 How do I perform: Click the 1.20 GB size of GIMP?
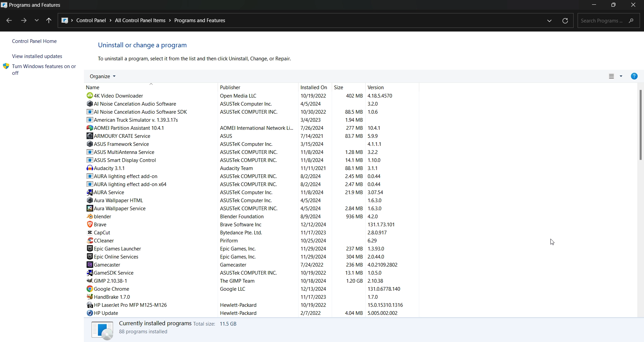354,281
